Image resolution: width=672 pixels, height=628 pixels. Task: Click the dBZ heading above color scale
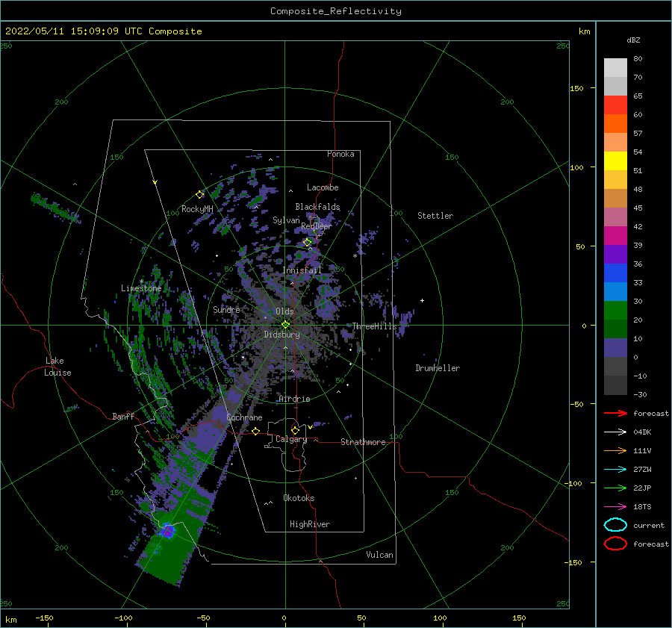pos(633,40)
